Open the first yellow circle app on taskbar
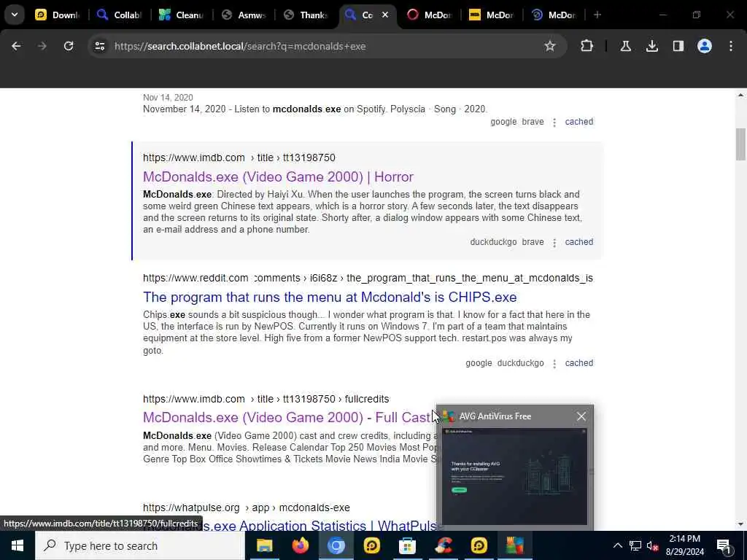747x560 pixels. click(371, 545)
